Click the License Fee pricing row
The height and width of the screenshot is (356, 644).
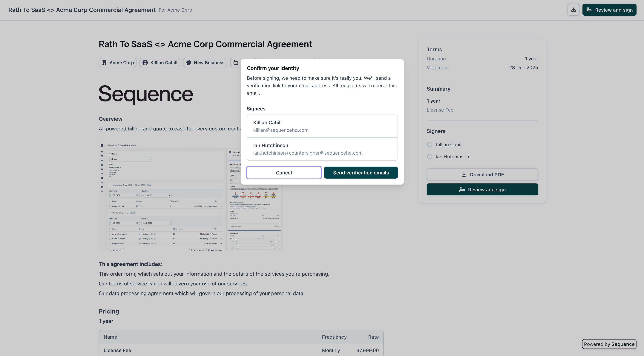[x=241, y=350]
